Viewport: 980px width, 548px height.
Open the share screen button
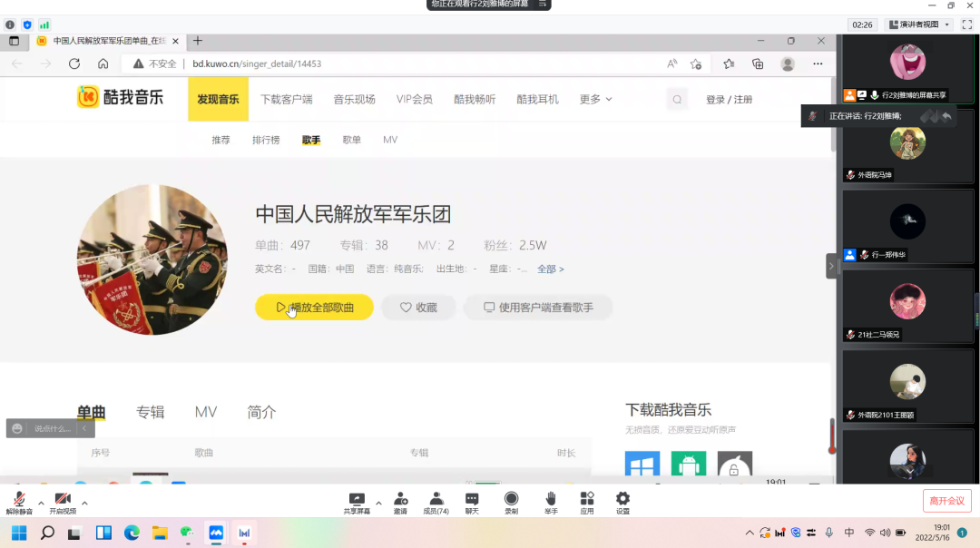point(357,503)
